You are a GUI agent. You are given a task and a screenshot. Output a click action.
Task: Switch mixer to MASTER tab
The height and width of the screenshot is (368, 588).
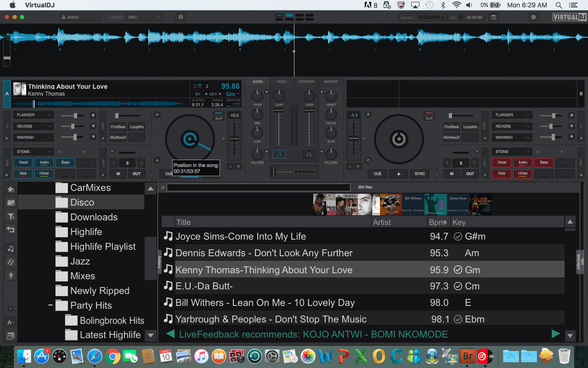[331, 81]
